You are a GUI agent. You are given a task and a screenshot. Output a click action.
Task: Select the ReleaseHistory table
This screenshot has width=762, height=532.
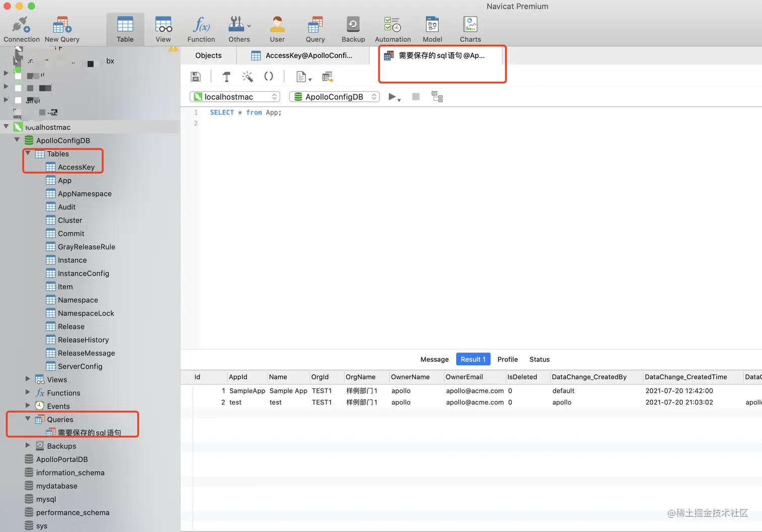[x=83, y=340]
